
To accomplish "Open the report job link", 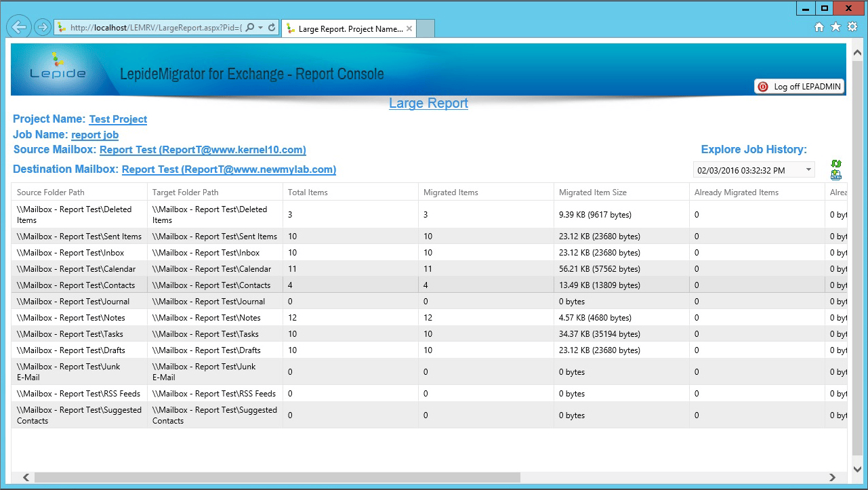I will (95, 135).
